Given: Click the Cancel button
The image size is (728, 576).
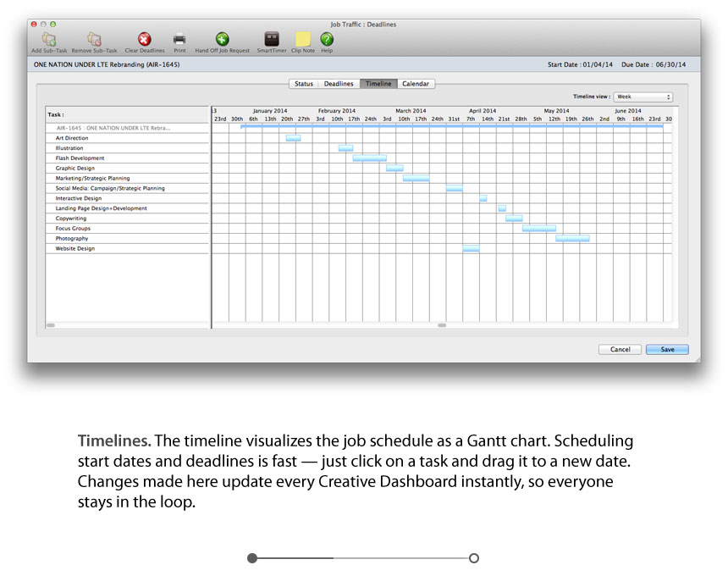Looking at the screenshot, I should pyautogui.click(x=620, y=349).
